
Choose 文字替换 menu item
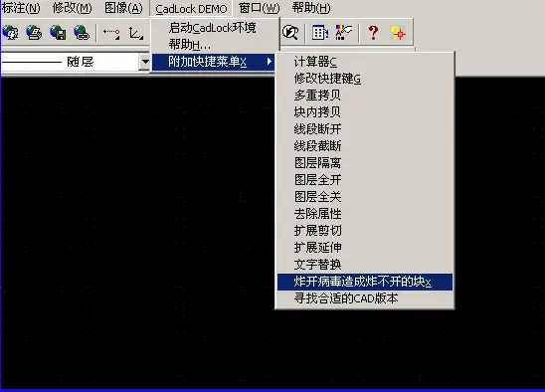[x=365, y=265]
